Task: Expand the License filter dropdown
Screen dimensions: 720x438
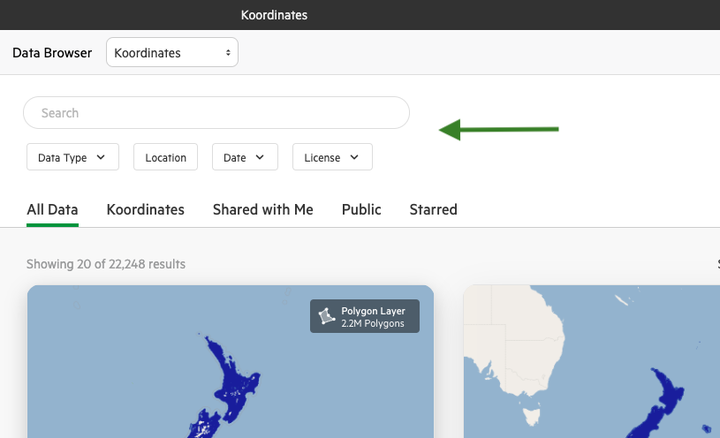Action: [x=332, y=157]
